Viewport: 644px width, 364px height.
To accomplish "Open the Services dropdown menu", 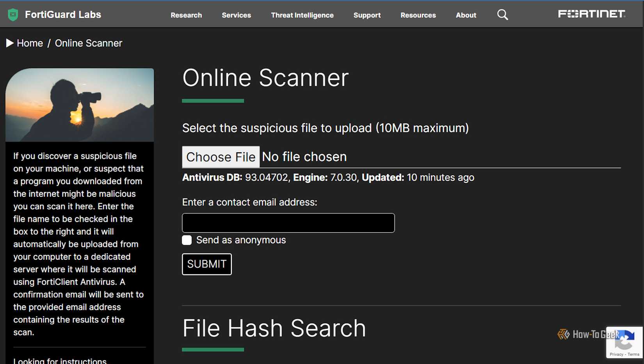I will (x=236, y=15).
